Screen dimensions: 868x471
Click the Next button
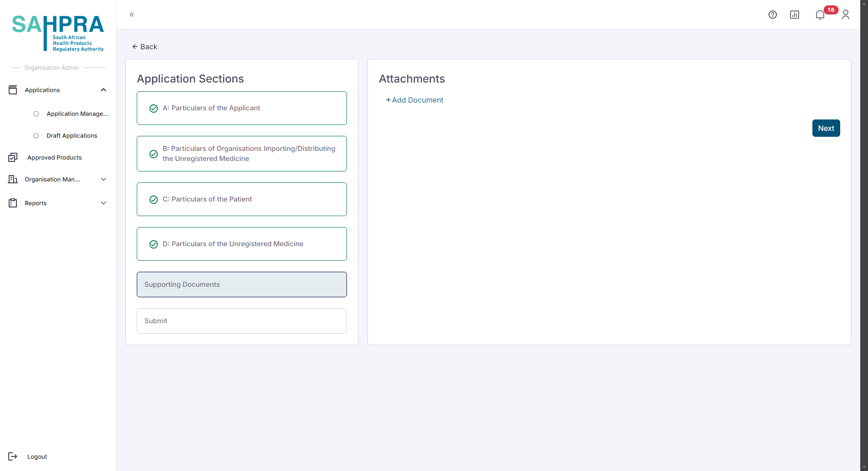[x=826, y=128]
